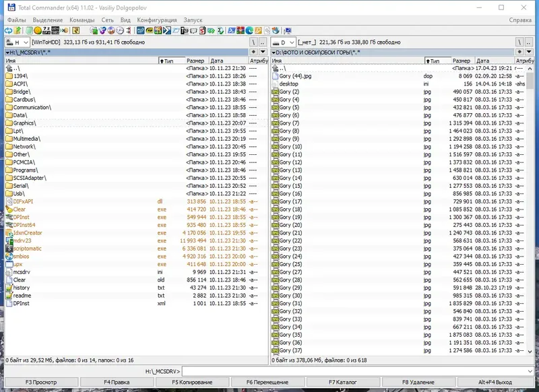
Task: Expand the command line history dropdown
Action: (x=530, y=371)
